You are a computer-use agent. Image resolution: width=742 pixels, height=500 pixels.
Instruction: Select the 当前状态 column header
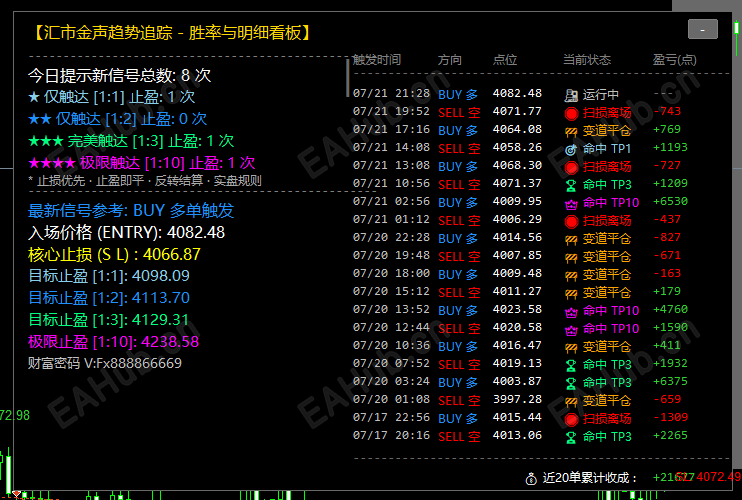tap(587, 60)
